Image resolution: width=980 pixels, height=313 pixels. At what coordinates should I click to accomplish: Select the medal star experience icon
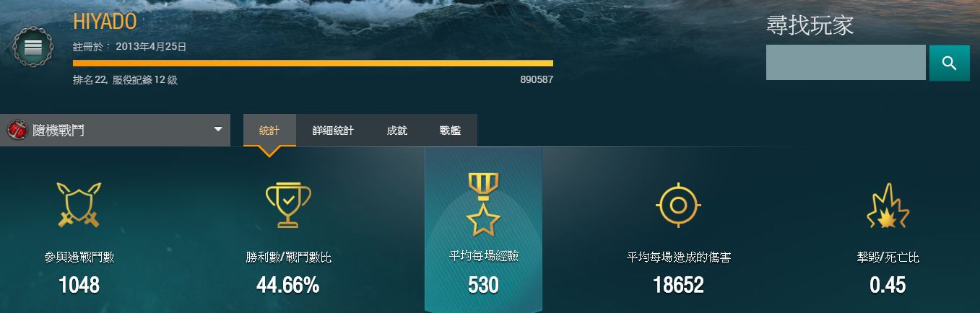[x=483, y=205]
